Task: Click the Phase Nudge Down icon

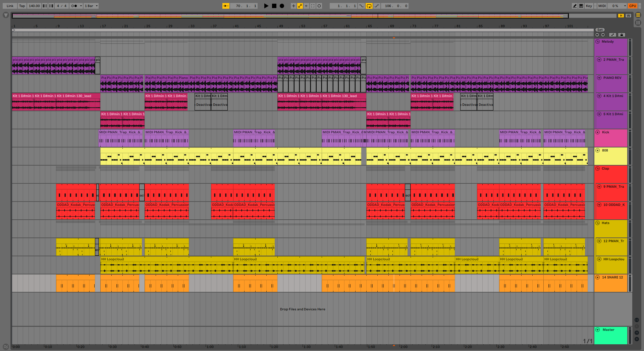Action: 45,6
